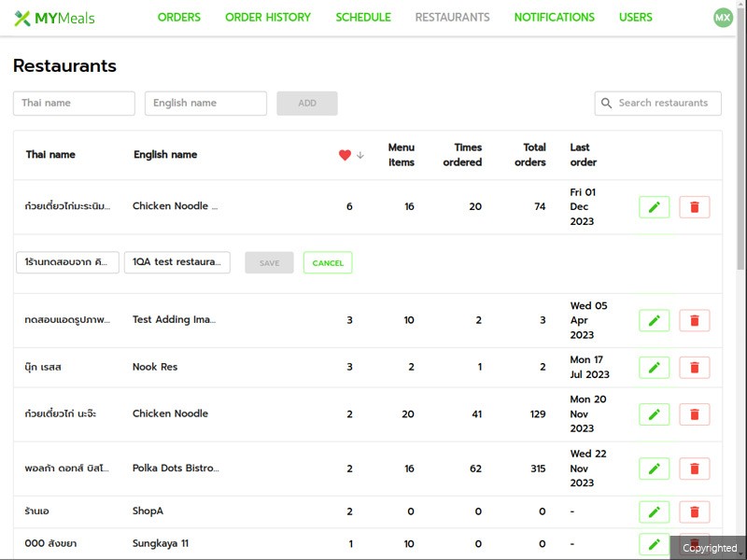Edit the ShopA restaurant entry

pos(654,511)
